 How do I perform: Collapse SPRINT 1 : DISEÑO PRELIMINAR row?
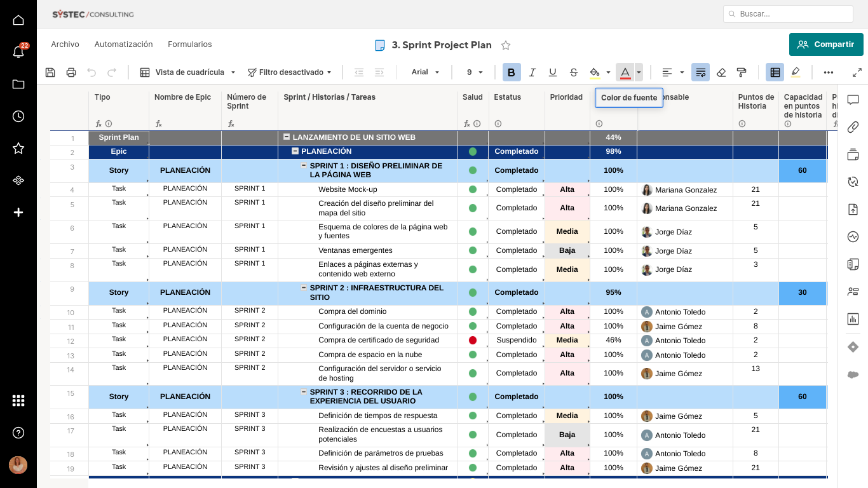click(x=304, y=165)
